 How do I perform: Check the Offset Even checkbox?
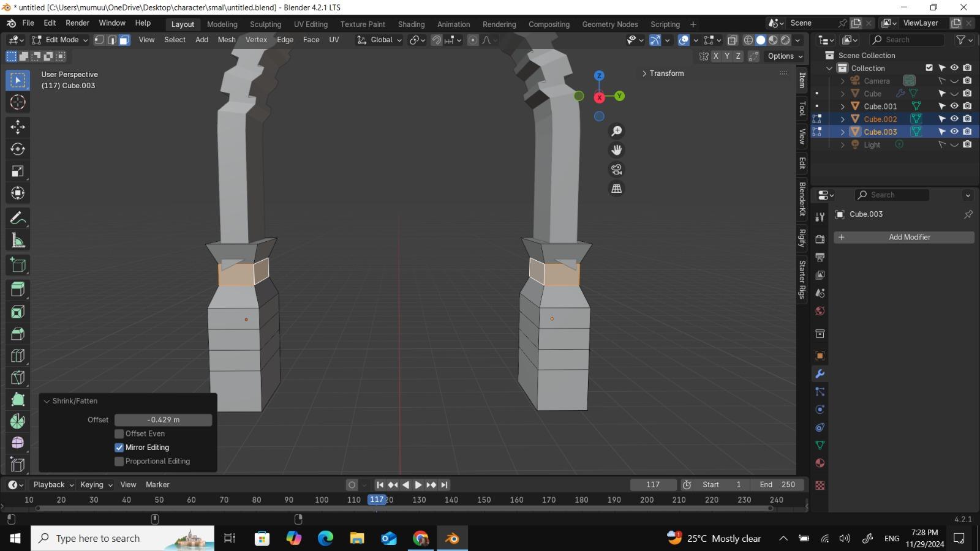(x=119, y=433)
